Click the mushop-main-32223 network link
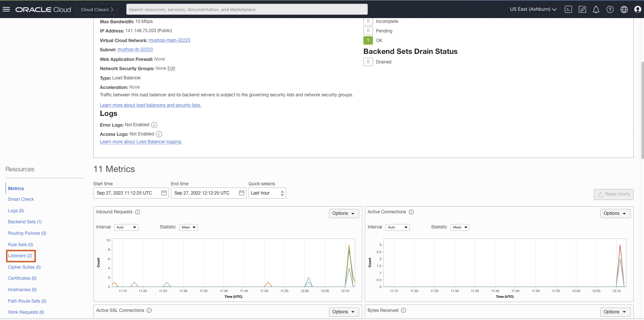 169,40
